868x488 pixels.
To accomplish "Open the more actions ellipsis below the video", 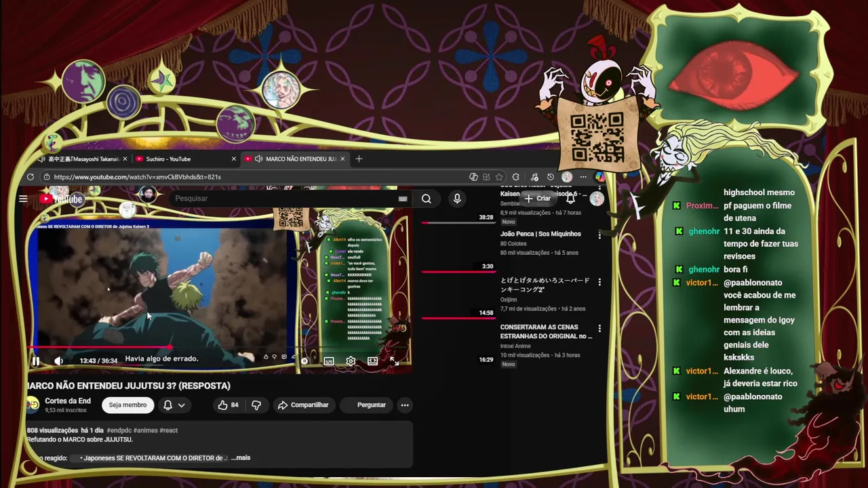I will (404, 405).
